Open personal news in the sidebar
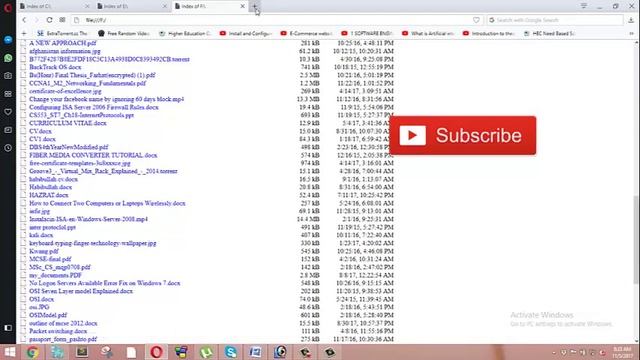The height and width of the screenshot is (360, 640). point(8,130)
